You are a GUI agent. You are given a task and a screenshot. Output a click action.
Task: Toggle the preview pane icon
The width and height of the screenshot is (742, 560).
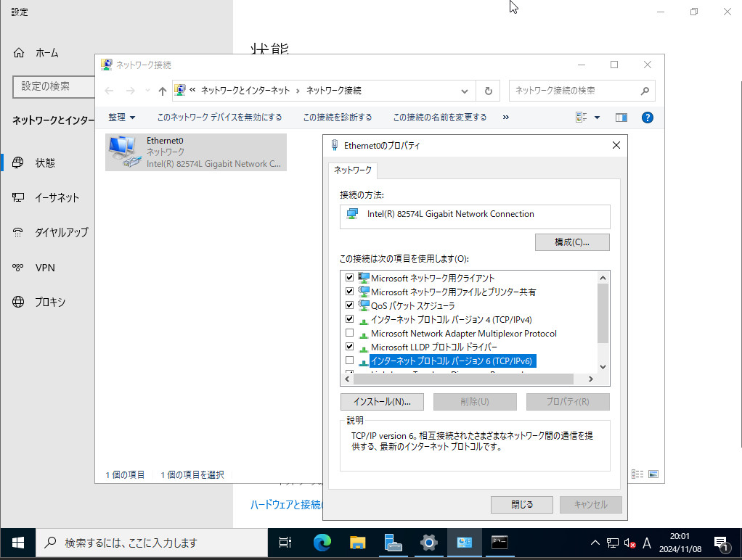(621, 118)
